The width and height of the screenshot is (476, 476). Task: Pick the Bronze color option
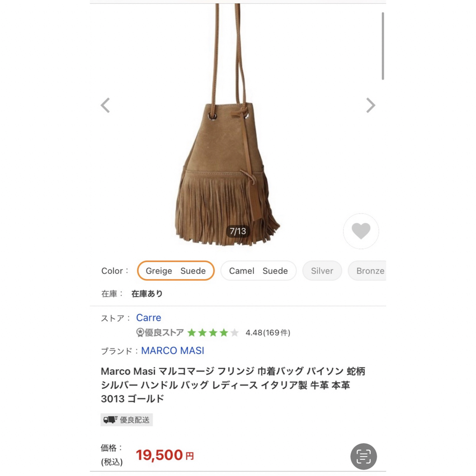[x=367, y=271]
